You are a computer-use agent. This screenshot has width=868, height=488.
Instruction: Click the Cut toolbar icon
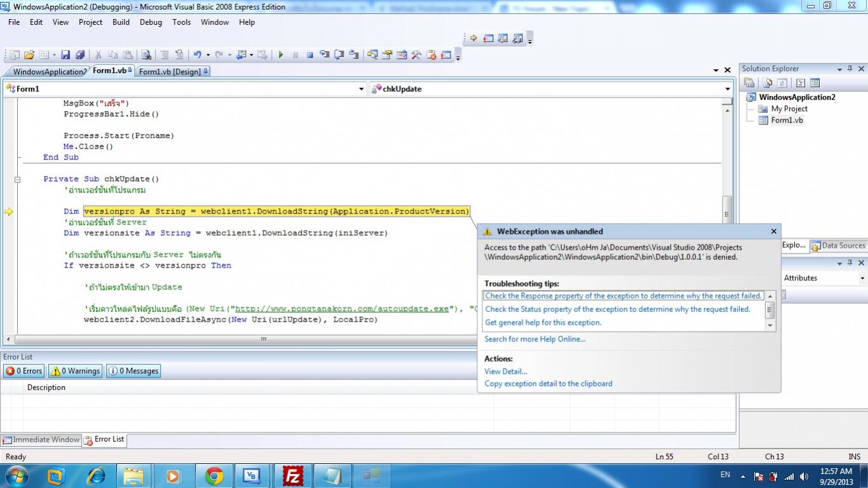tap(98, 55)
